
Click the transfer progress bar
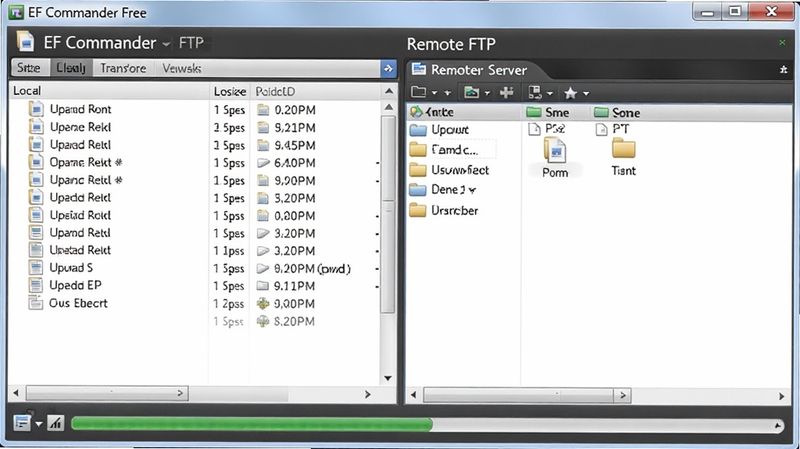click(x=428, y=424)
